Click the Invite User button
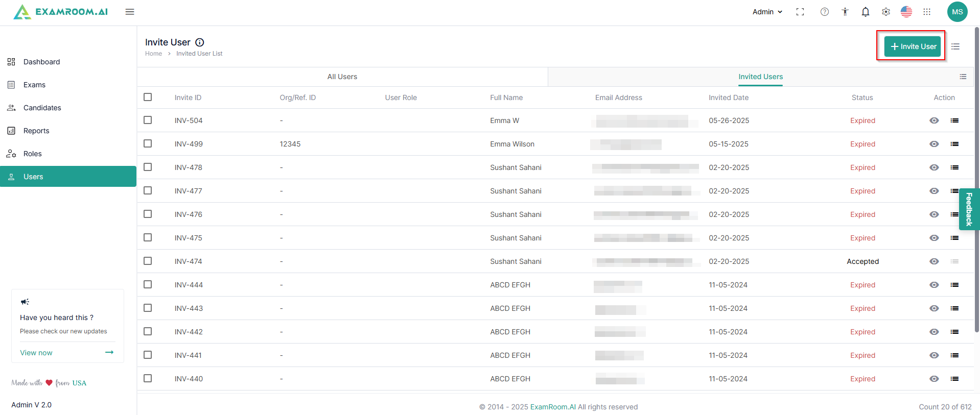This screenshot has height=415, width=980. click(913, 46)
